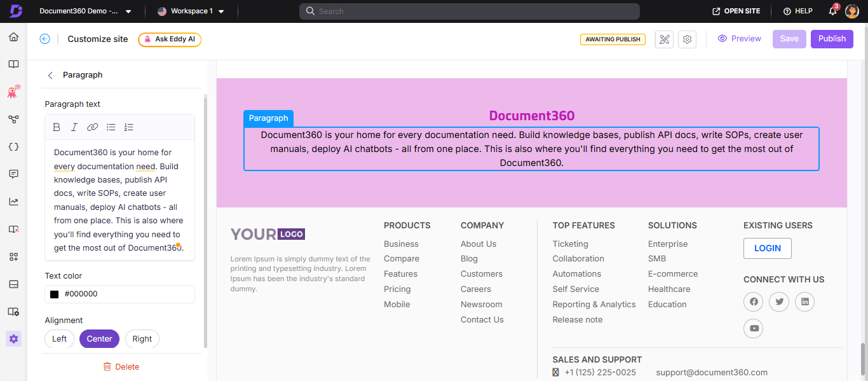The width and height of the screenshot is (868, 381).
Task: Set alignment to Left
Action: tap(60, 339)
